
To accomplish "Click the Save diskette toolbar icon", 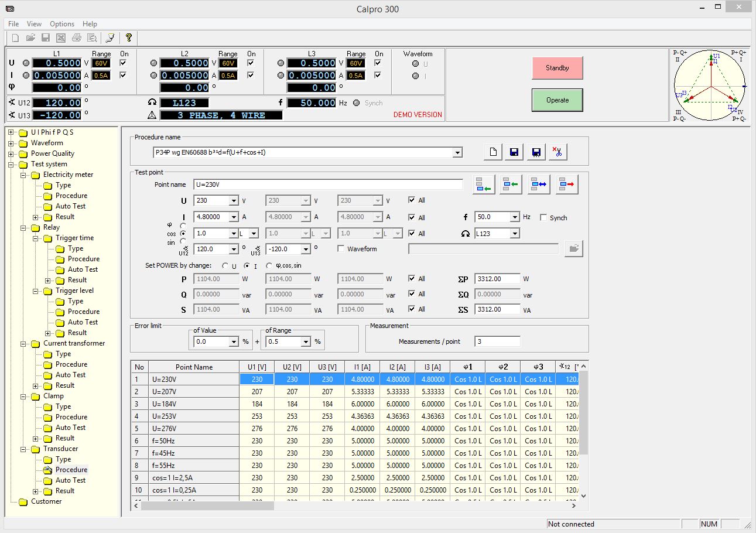I will pos(46,38).
